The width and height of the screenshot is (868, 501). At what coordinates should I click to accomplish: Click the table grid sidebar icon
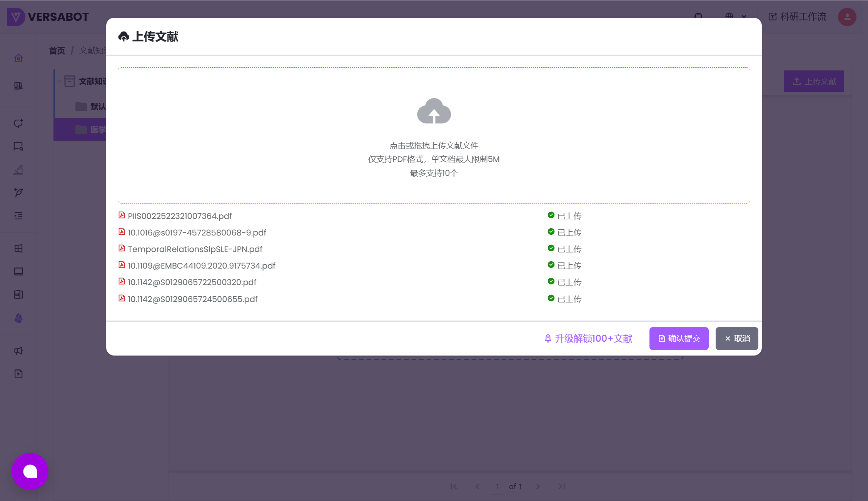(18, 249)
